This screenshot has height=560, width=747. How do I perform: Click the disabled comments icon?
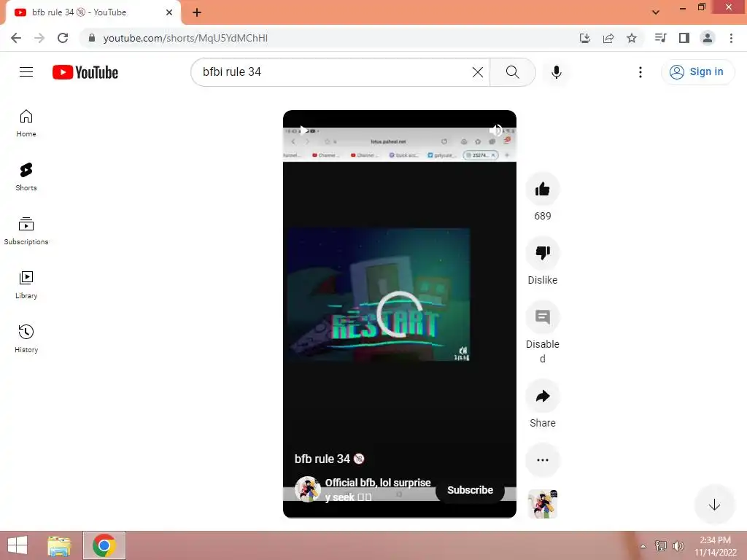click(542, 317)
